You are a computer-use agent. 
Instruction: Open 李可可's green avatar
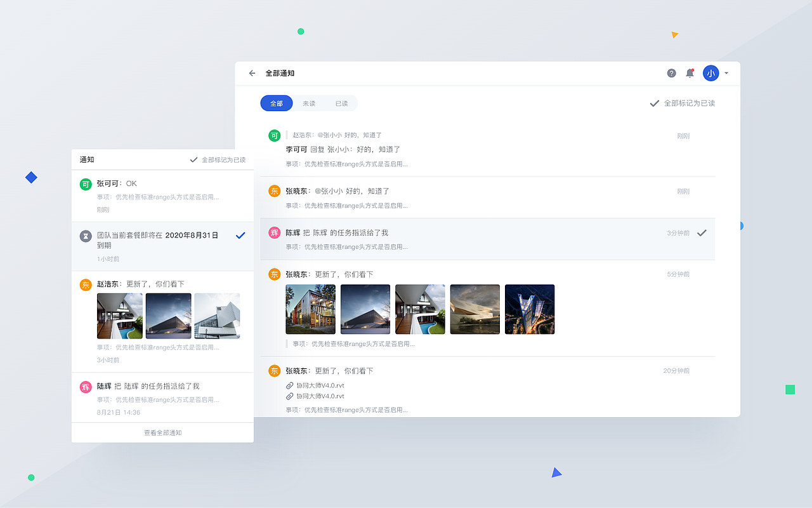(x=274, y=135)
